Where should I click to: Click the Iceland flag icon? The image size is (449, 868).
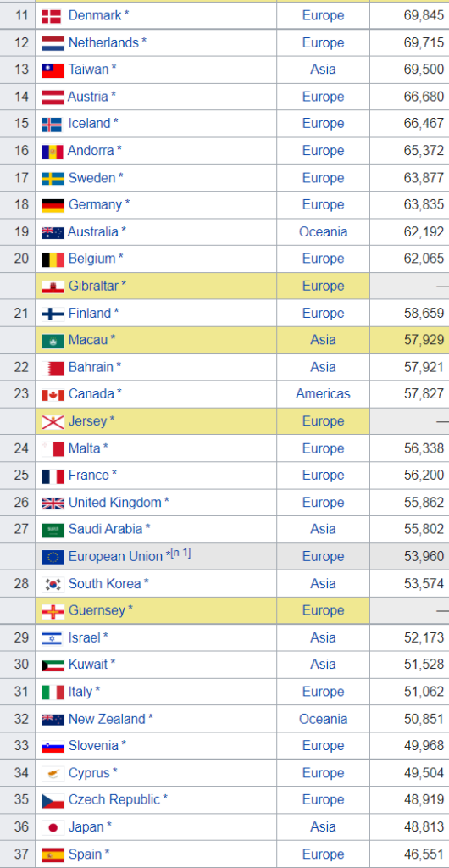click(53, 124)
